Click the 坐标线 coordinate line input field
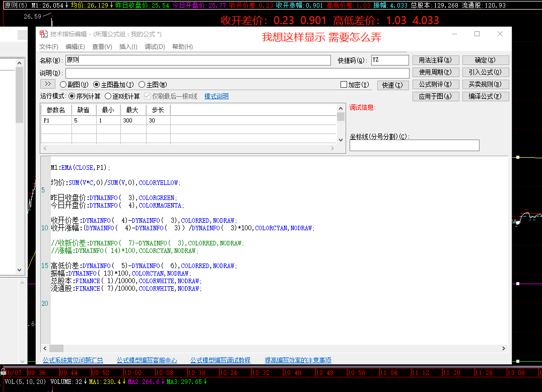This screenshot has width=542, height=392. click(415, 145)
